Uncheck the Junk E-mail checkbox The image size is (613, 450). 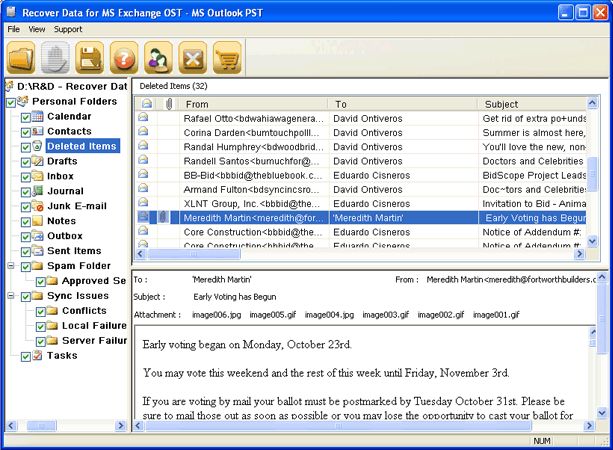[x=26, y=207]
